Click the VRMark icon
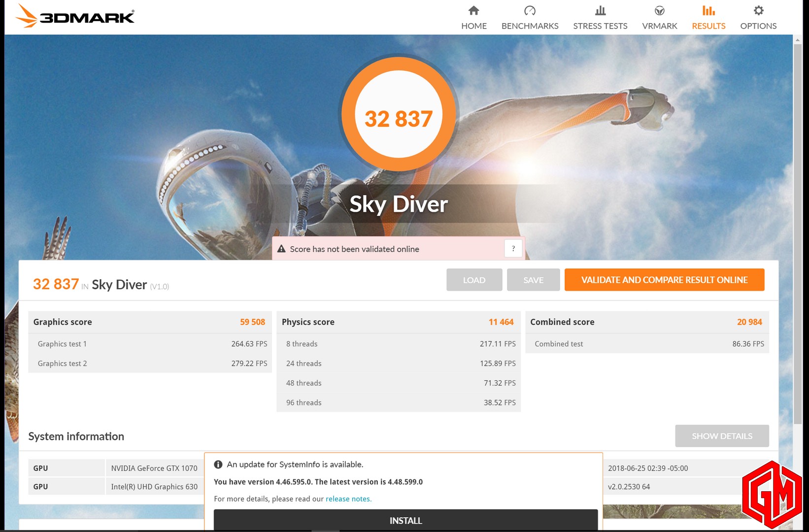 (659, 10)
